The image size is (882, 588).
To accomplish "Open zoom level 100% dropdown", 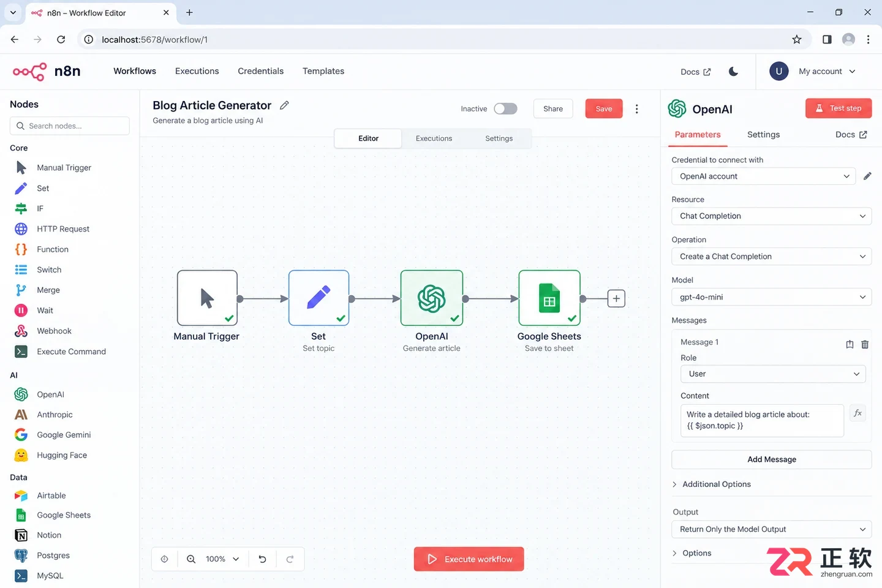I will pos(222,559).
